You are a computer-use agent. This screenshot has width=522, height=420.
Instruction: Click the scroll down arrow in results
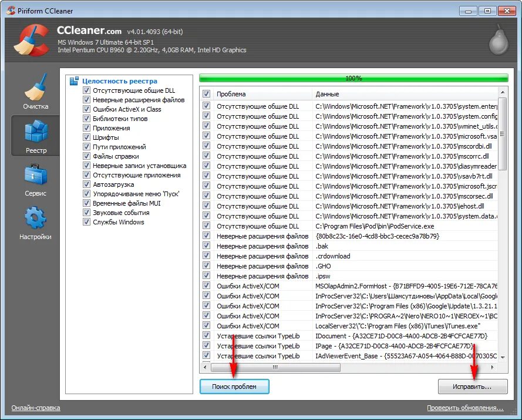pos(503,357)
